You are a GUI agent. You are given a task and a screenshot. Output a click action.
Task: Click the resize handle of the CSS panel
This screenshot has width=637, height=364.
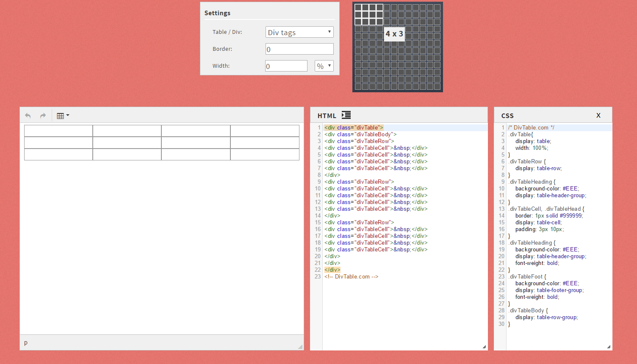pyautogui.click(x=609, y=347)
